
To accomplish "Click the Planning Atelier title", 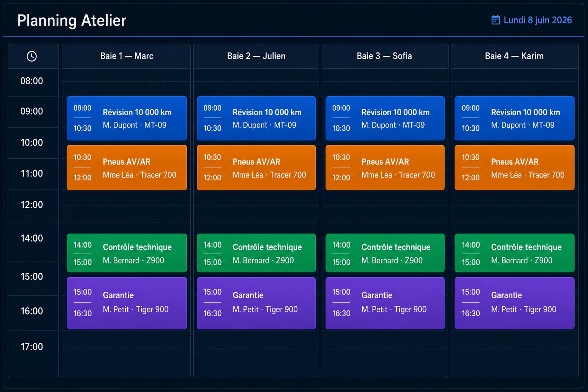I will [x=72, y=21].
